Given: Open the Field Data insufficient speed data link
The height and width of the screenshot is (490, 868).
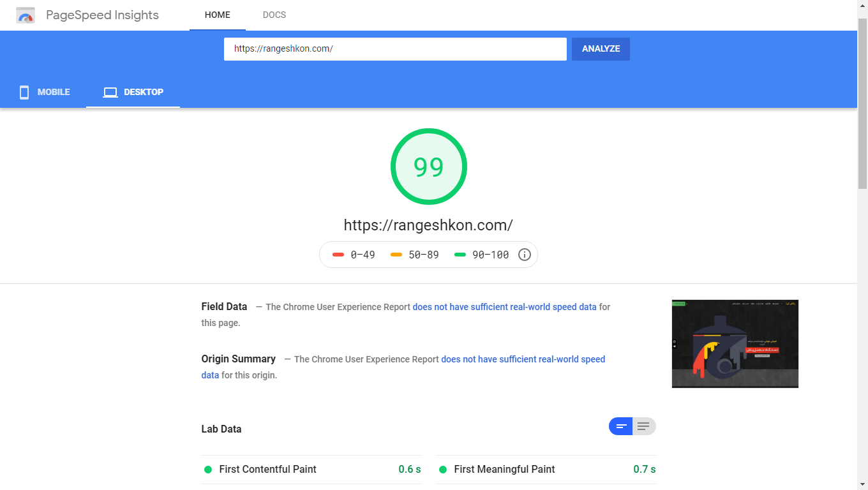Looking at the screenshot, I should click(505, 307).
